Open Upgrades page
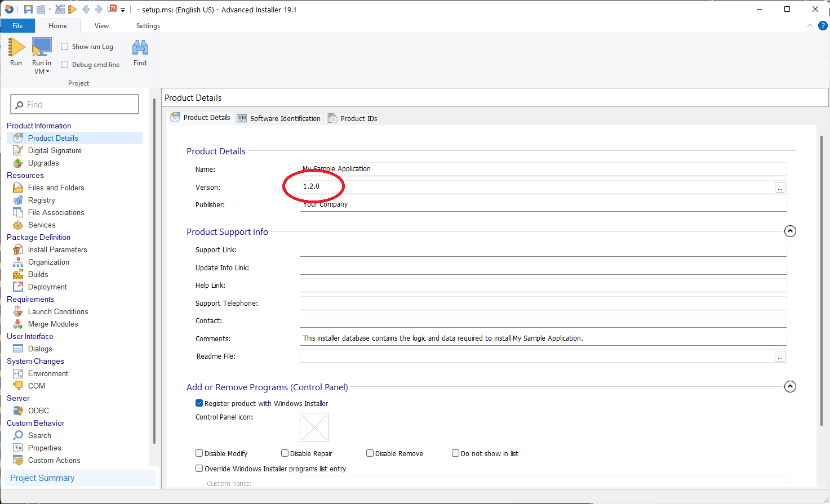The height and width of the screenshot is (504, 830). pyautogui.click(x=43, y=163)
